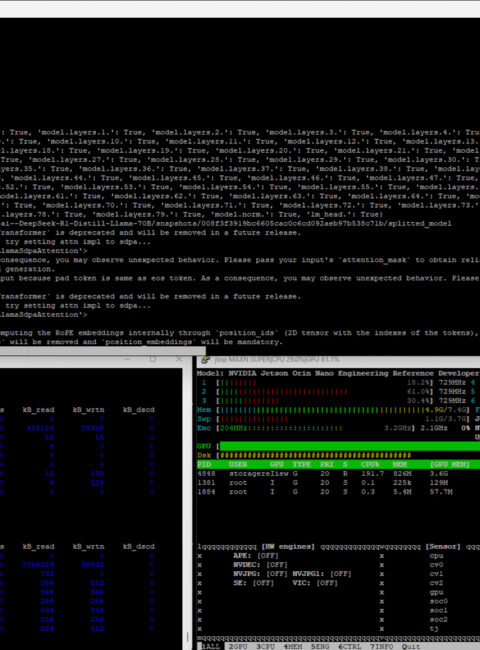
Task: Click the 58932 kB_wrtn value
Action: (92, 565)
